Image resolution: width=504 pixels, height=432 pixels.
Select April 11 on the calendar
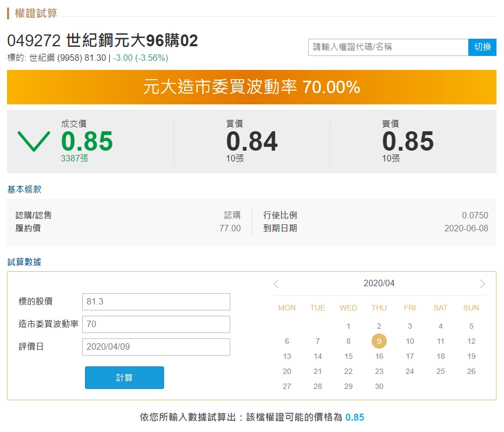pos(441,341)
